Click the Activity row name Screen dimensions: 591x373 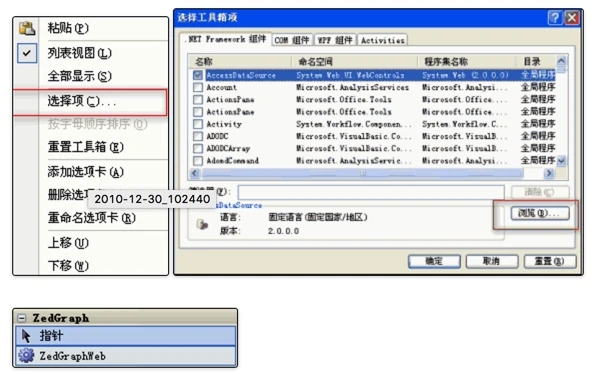coord(224,124)
